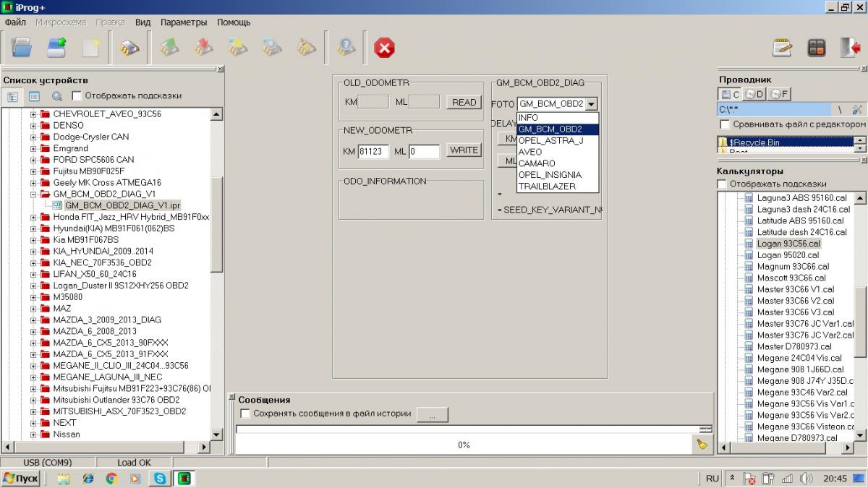Choose CAMARO from the dropdown list

coord(558,163)
